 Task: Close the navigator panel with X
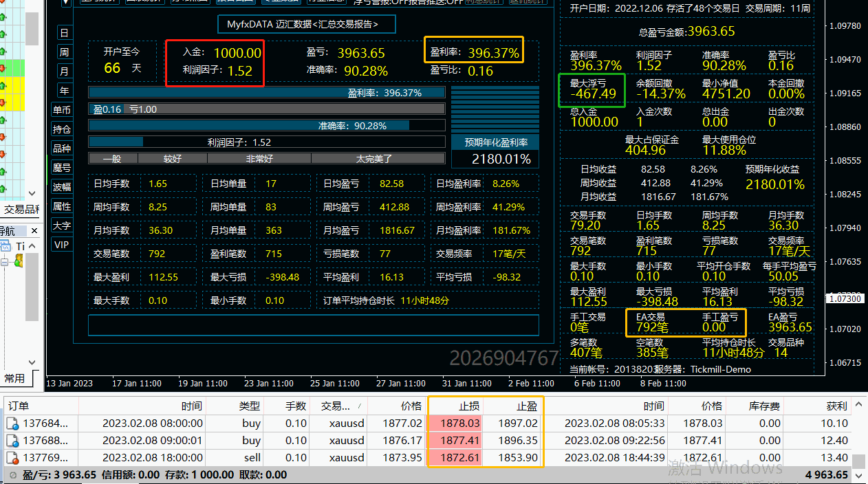tap(32, 231)
